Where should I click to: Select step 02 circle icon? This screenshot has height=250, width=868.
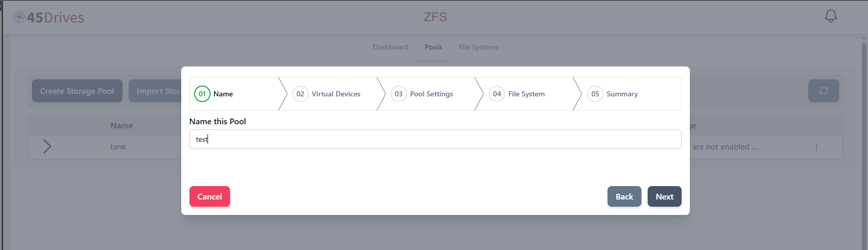[x=300, y=94]
